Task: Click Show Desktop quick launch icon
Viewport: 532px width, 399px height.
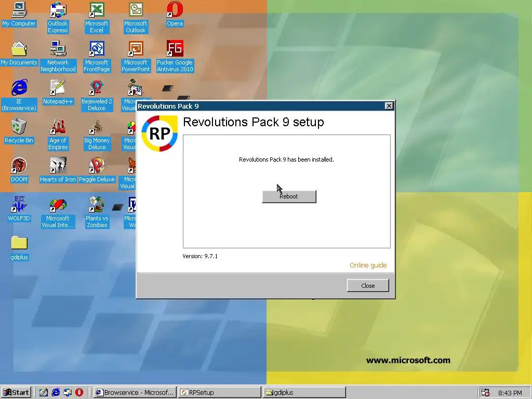Action: coord(44,393)
